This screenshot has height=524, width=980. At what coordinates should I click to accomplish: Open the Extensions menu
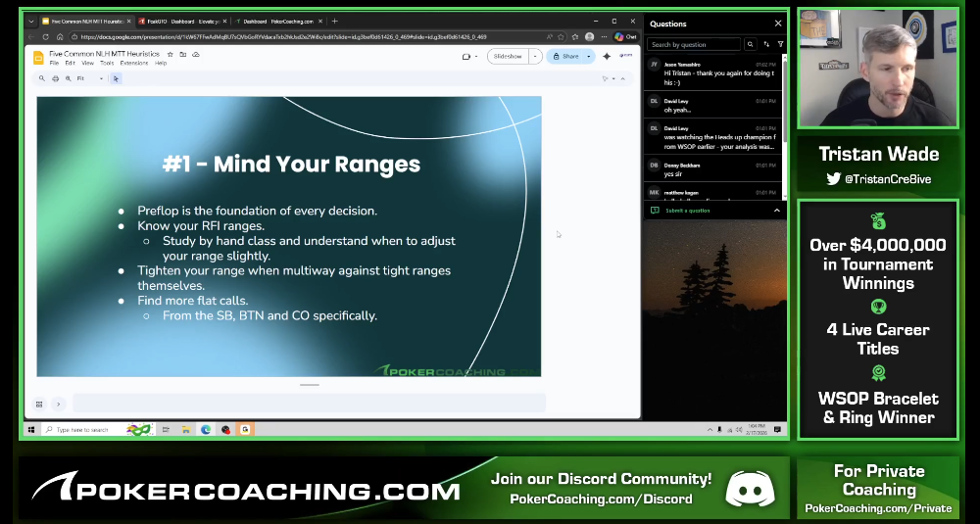(133, 63)
